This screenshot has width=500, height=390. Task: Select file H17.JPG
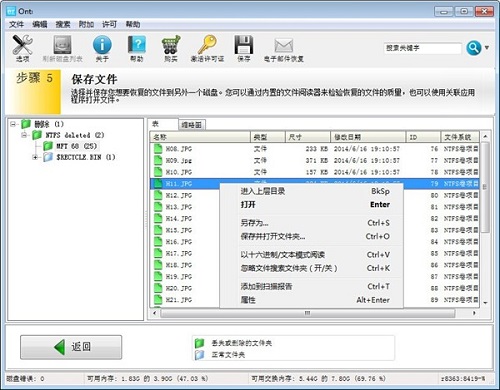point(179,254)
